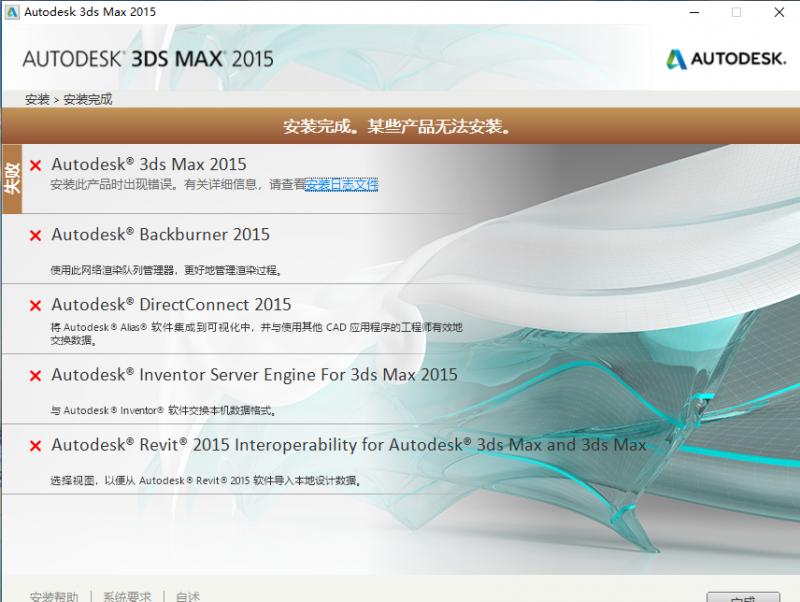Select the Autodesk DirectConnect 2015 entry
This screenshot has width=800, height=602.
(x=171, y=305)
